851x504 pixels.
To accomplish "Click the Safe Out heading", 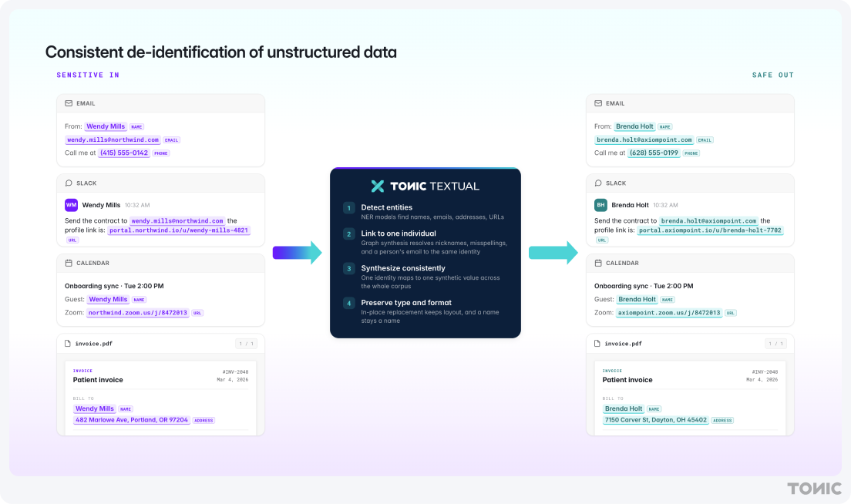I will [773, 75].
